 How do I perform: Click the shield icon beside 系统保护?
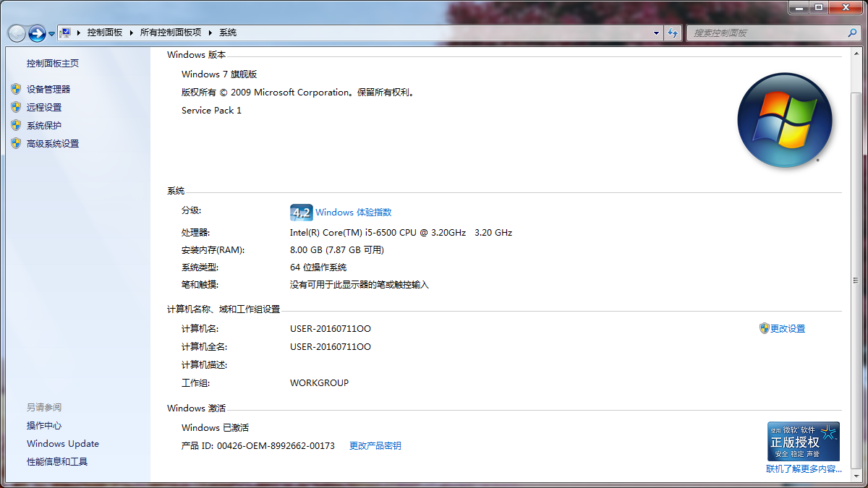(x=16, y=125)
